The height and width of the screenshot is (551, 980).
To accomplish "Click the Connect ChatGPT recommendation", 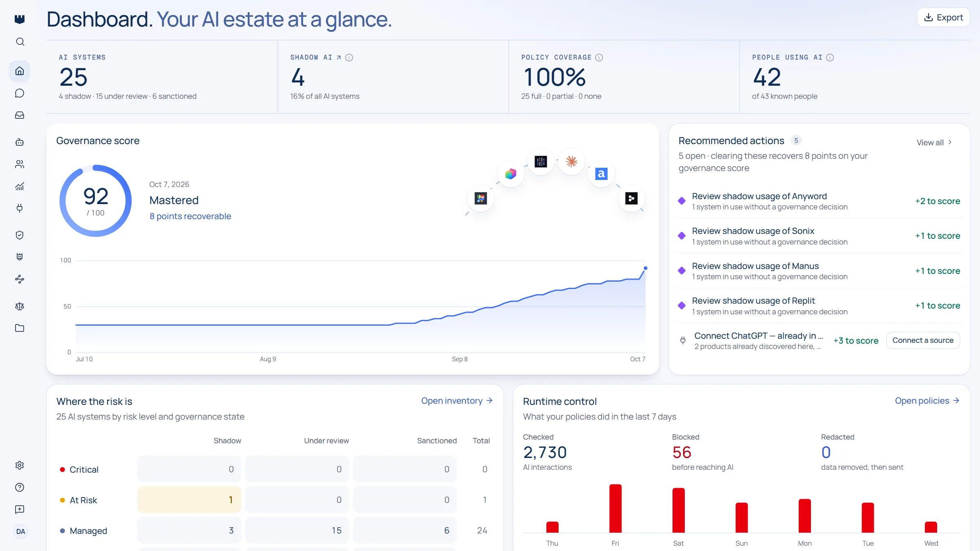I will point(759,341).
